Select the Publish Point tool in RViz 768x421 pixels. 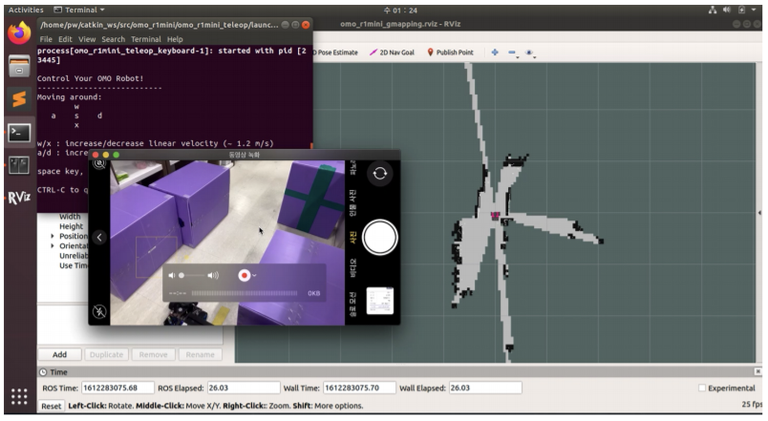[450, 52]
